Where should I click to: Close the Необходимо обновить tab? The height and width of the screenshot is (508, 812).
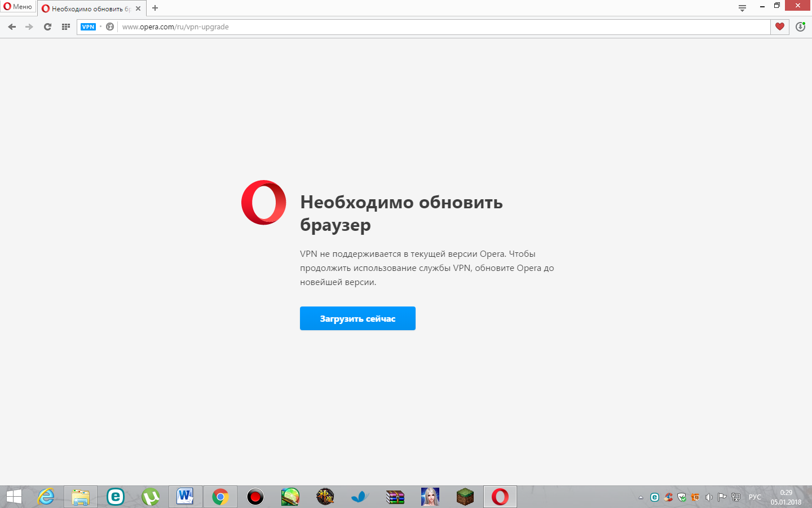click(138, 8)
